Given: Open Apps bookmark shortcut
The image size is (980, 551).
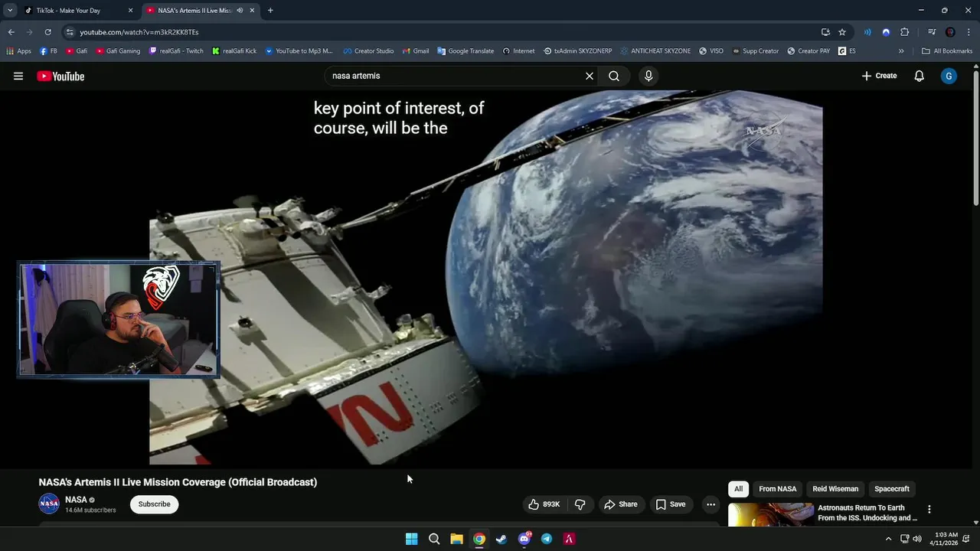Looking at the screenshot, I should [x=18, y=51].
